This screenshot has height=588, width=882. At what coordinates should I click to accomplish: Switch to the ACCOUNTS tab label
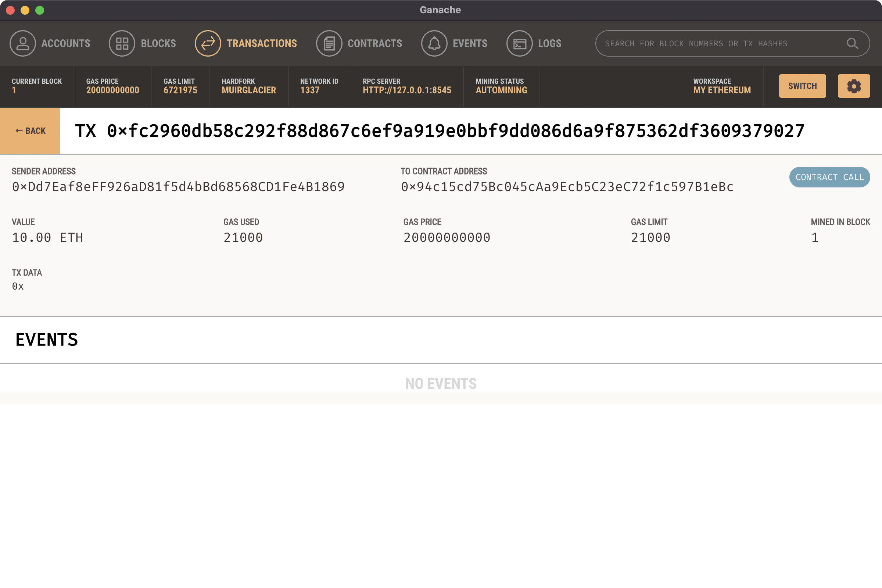point(66,43)
